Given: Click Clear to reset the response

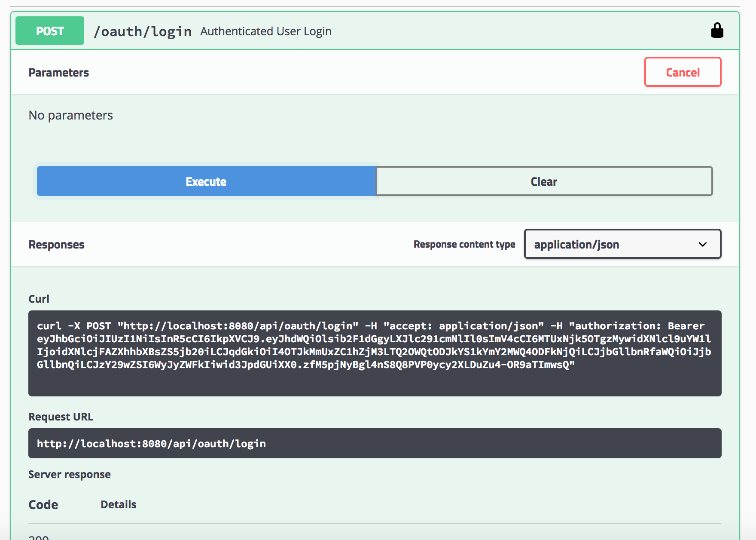Looking at the screenshot, I should [x=543, y=181].
